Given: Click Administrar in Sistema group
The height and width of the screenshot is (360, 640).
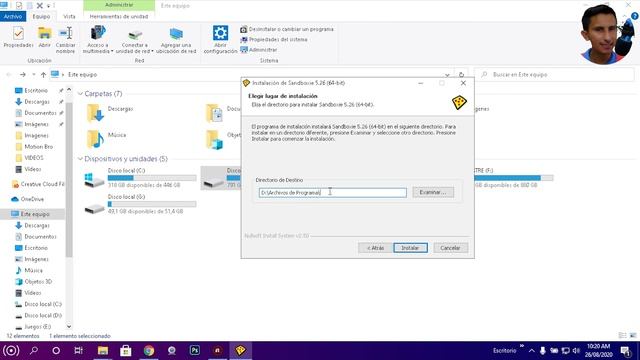Looking at the screenshot, I should point(259,50).
